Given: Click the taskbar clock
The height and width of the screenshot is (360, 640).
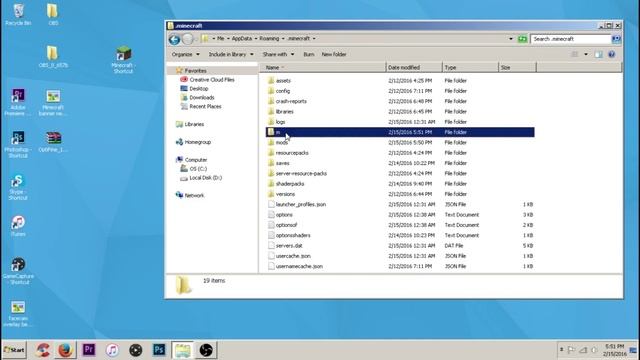Looking at the screenshot, I should (614, 350).
